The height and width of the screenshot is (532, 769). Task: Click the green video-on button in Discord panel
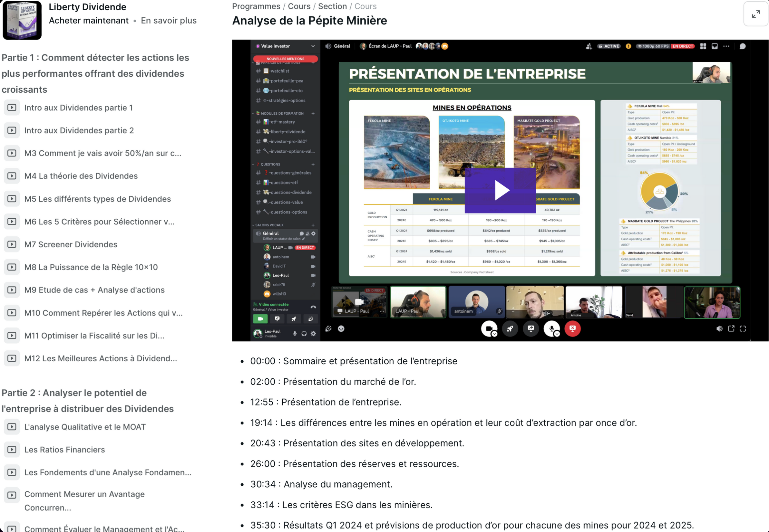[x=260, y=319]
